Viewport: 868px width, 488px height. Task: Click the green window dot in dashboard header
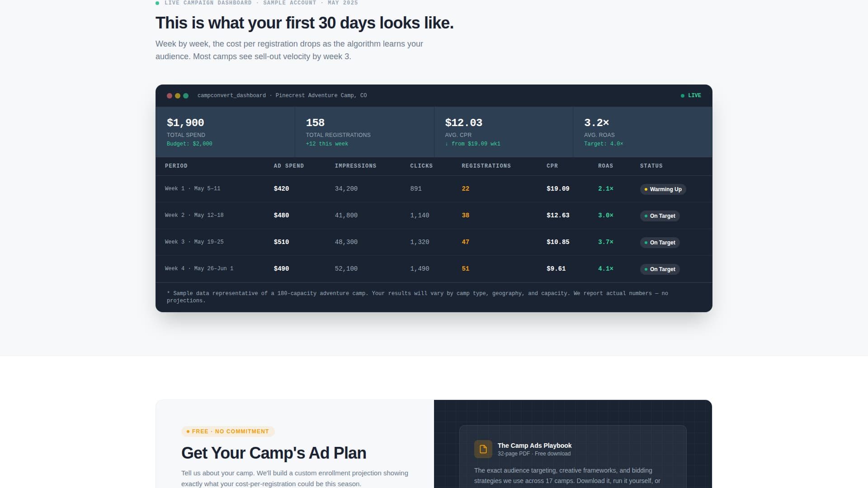pos(186,96)
